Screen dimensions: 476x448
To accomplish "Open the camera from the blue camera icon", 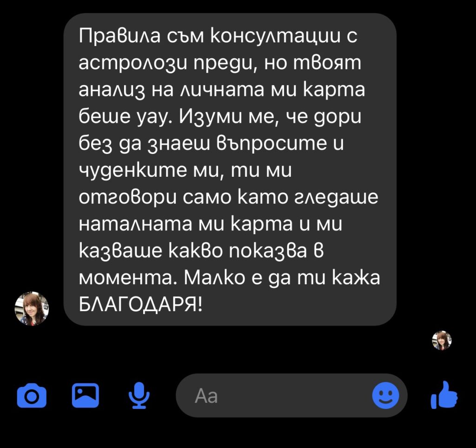I will 32,395.
